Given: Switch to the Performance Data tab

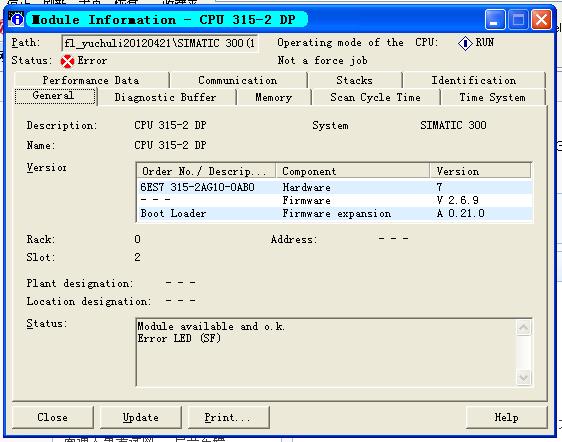Looking at the screenshot, I should 91,80.
